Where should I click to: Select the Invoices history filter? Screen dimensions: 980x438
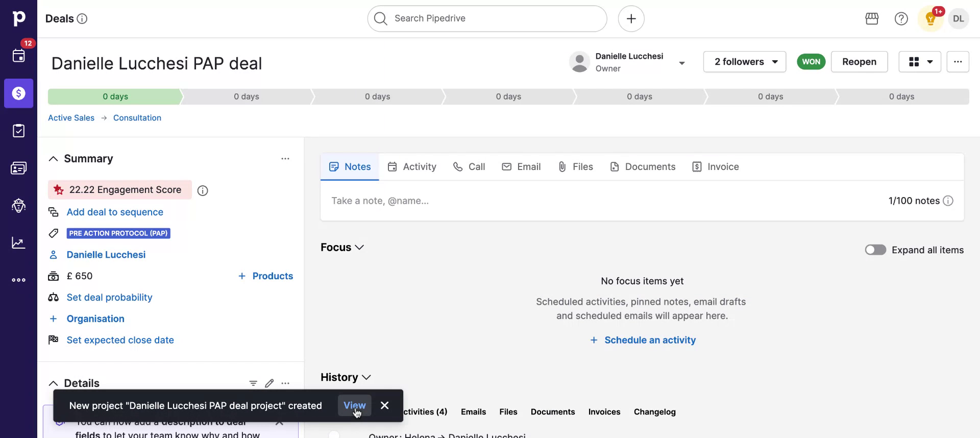[604, 412]
